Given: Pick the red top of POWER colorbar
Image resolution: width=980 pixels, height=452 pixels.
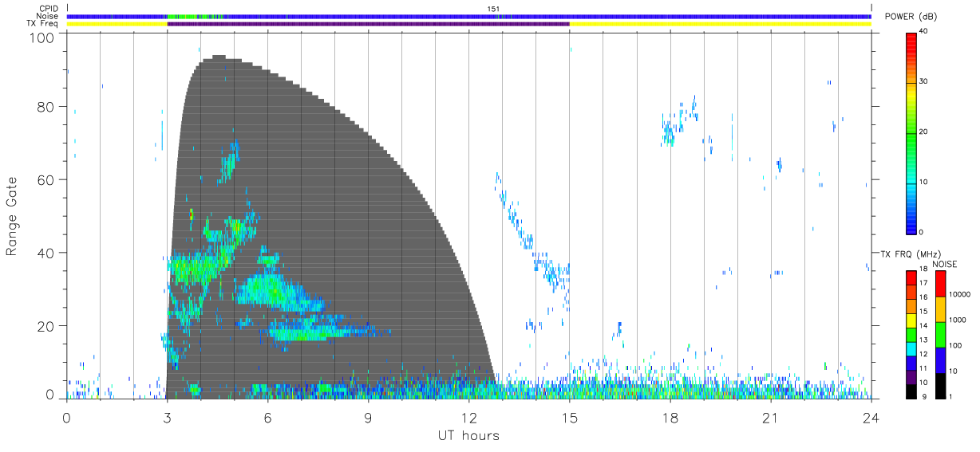Looking at the screenshot, I should [x=911, y=38].
